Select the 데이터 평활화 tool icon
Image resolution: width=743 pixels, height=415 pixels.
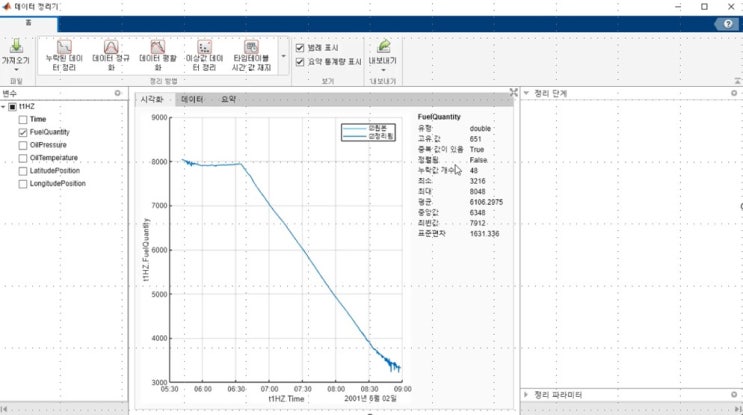tap(158, 47)
